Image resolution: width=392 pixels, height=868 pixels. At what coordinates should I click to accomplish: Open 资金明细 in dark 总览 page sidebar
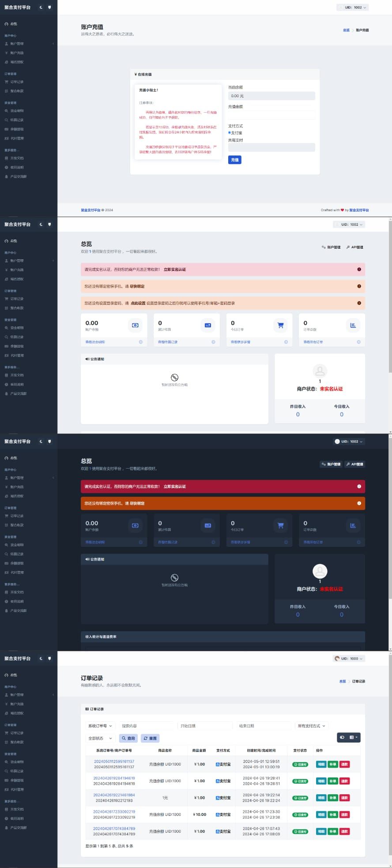pyautogui.click(x=29, y=545)
